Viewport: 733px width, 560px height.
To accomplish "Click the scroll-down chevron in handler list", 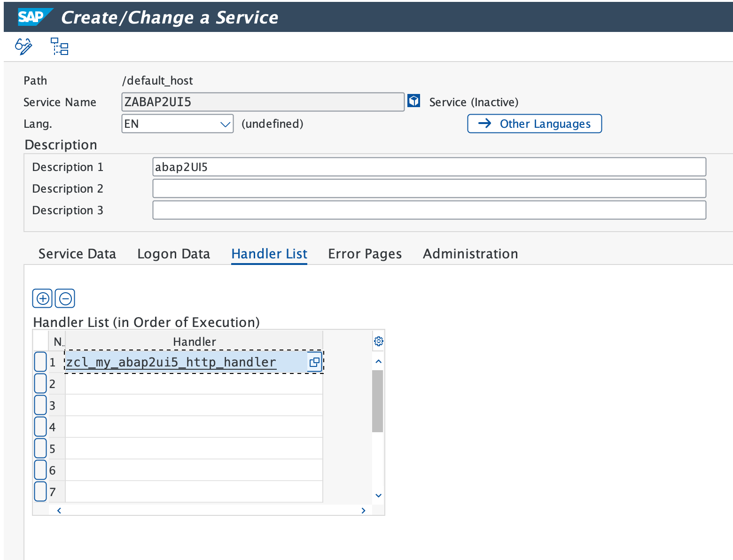I will pyautogui.click(x=378, y=495).
